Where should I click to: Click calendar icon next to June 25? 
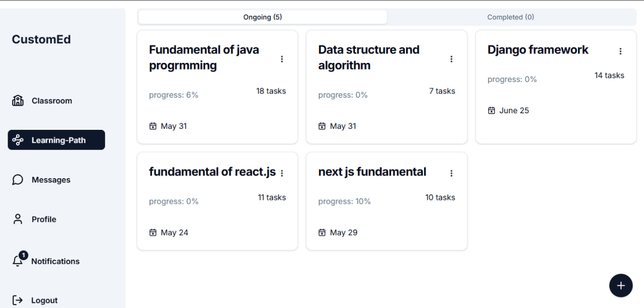(x=492, y=110)
